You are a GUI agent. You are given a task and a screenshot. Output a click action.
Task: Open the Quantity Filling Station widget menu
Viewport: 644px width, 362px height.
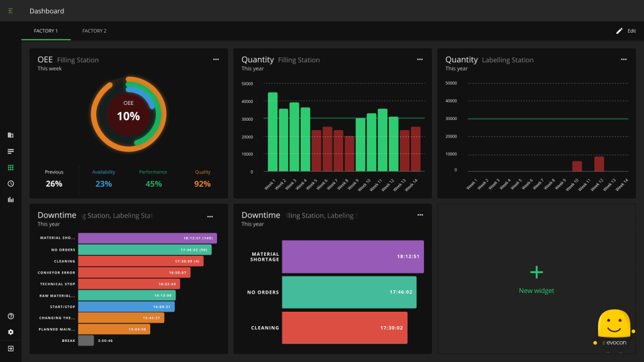point(419,59)
